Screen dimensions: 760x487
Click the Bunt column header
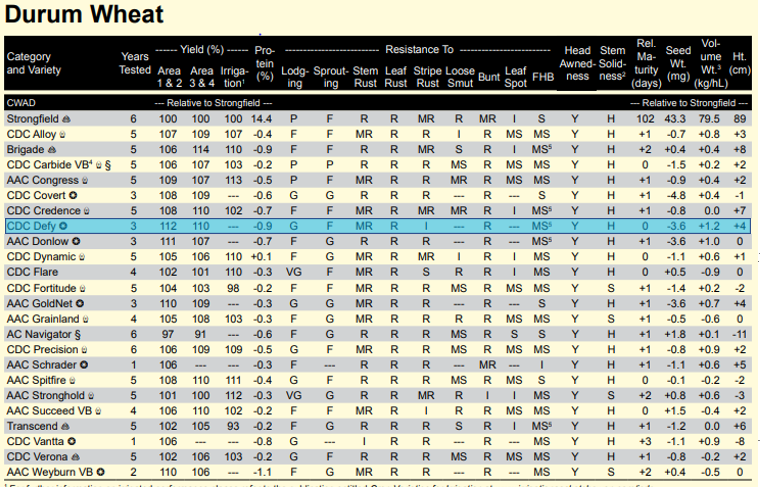coord(489,77)
